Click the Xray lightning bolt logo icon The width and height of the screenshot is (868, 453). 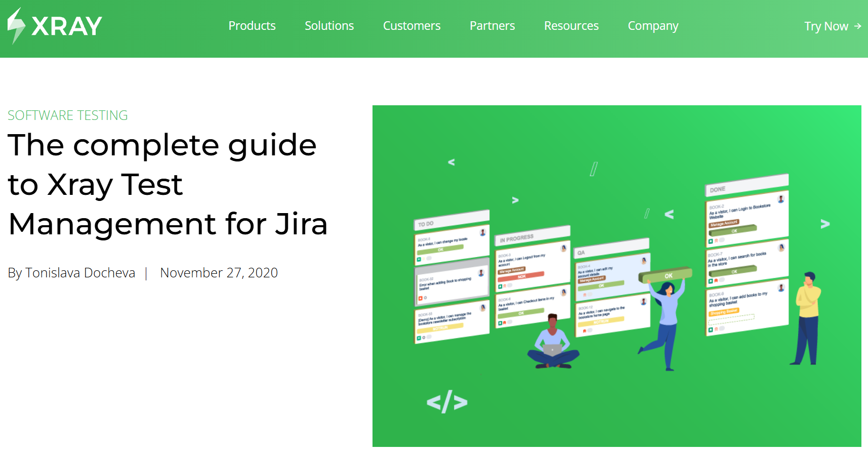pyautogui.click(x=16, y=25)
